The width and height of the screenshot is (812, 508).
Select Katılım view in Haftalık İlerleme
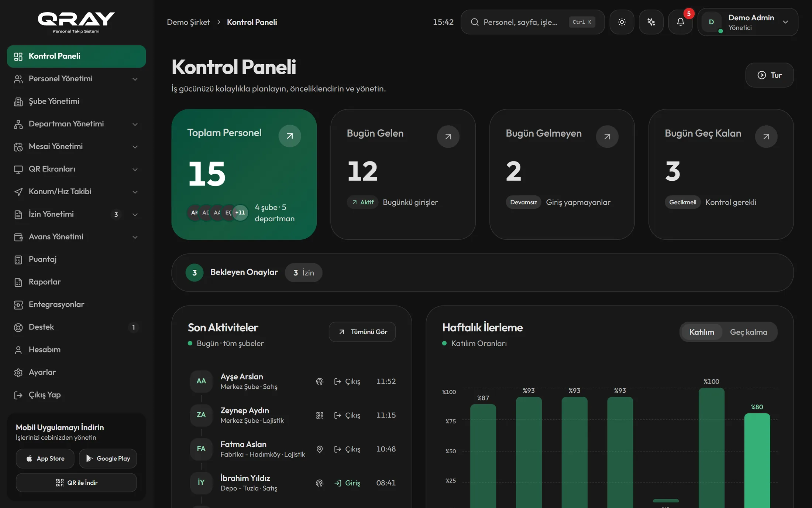[702, 332]
